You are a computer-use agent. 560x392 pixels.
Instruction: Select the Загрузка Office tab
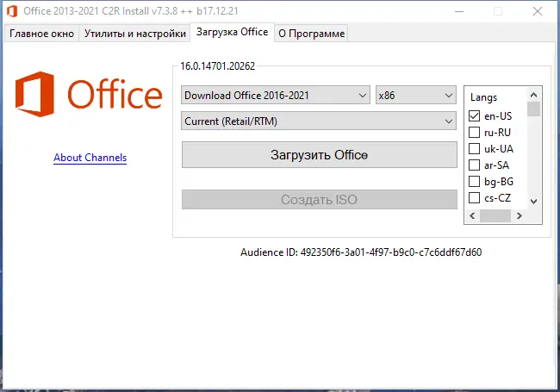click(x=232, y=32)
